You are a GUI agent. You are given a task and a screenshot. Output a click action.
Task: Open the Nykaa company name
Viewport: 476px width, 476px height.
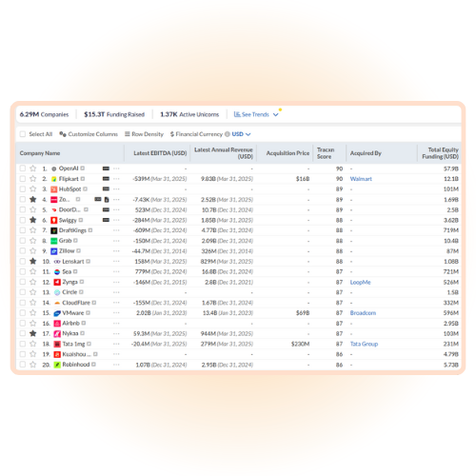click(x=70, y=333)
